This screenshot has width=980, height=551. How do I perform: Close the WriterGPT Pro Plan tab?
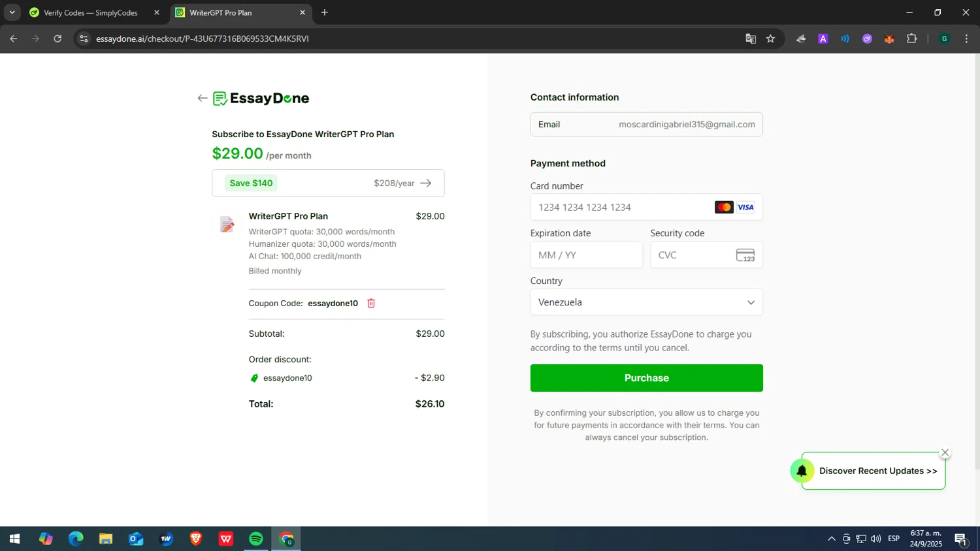tap(302, 12)
